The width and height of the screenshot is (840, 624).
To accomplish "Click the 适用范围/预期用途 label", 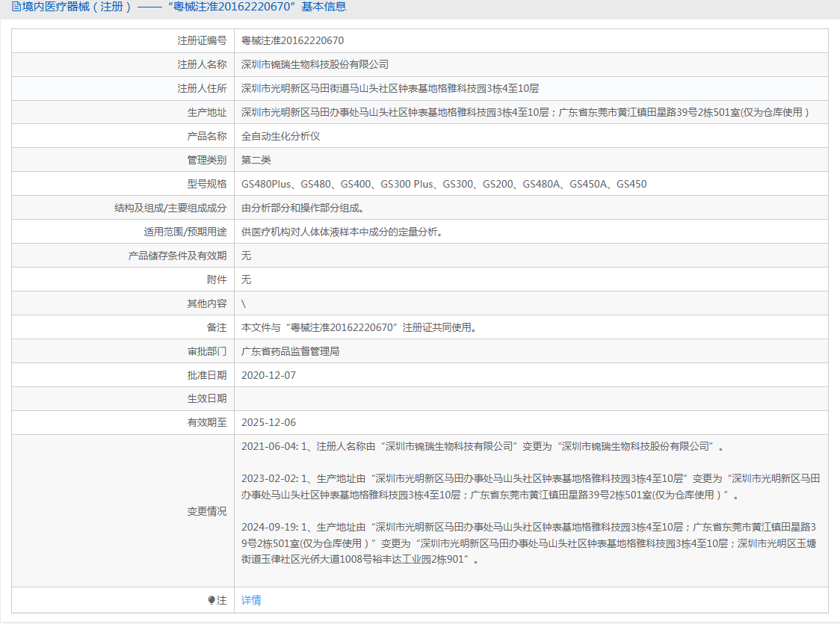I will click(185, 232).
